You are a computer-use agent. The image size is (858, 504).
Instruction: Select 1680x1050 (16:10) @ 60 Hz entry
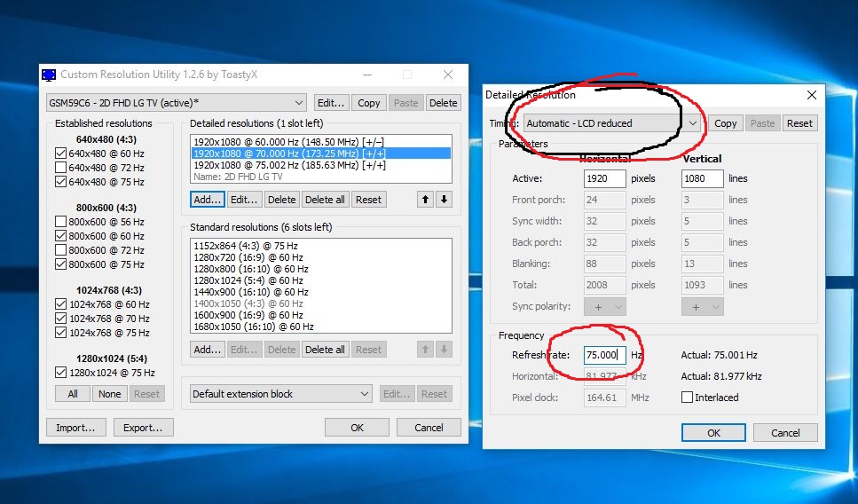point(320,327)
